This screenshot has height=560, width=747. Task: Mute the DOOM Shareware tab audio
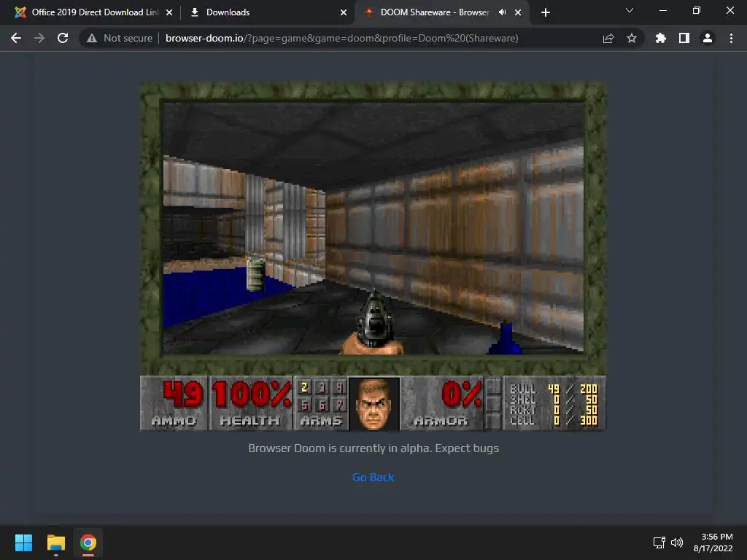(x=502, y=12)
